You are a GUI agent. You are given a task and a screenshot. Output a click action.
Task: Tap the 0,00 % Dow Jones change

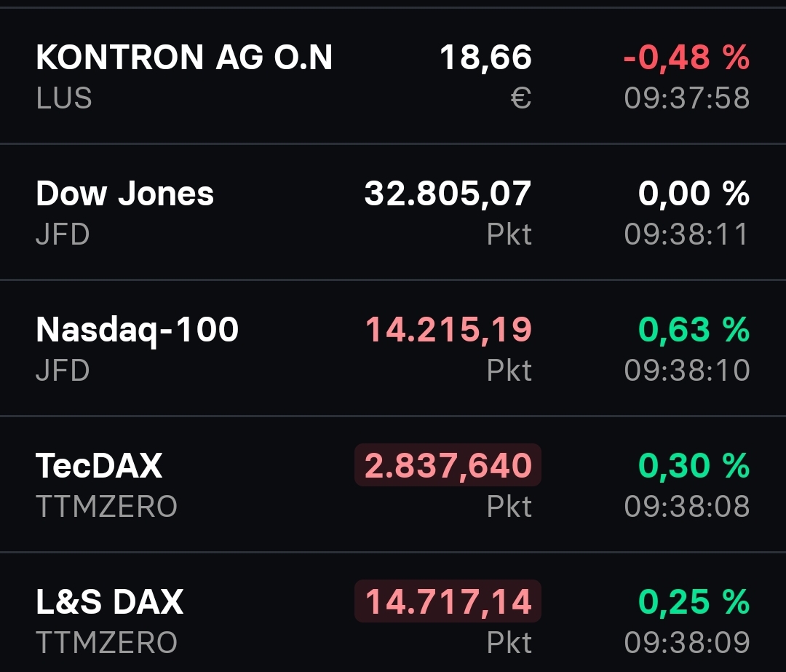pos(694,194)
